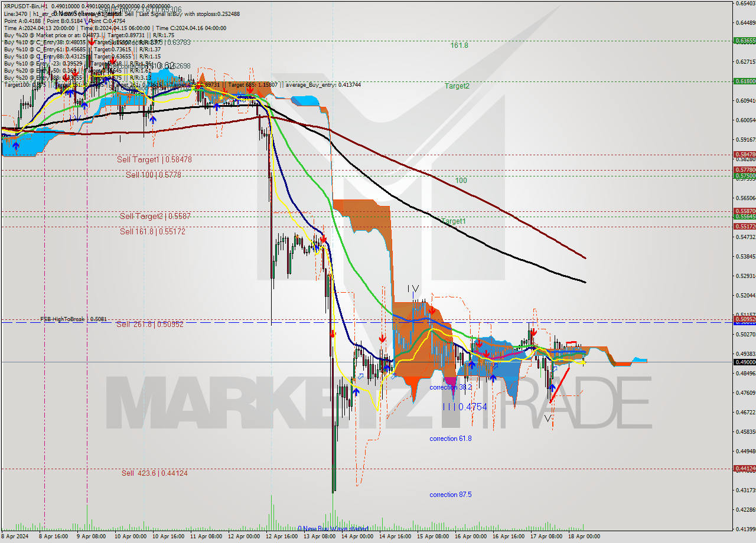Click the red 0.55870 price tag
756x543 pixels.
click(744, 211)
